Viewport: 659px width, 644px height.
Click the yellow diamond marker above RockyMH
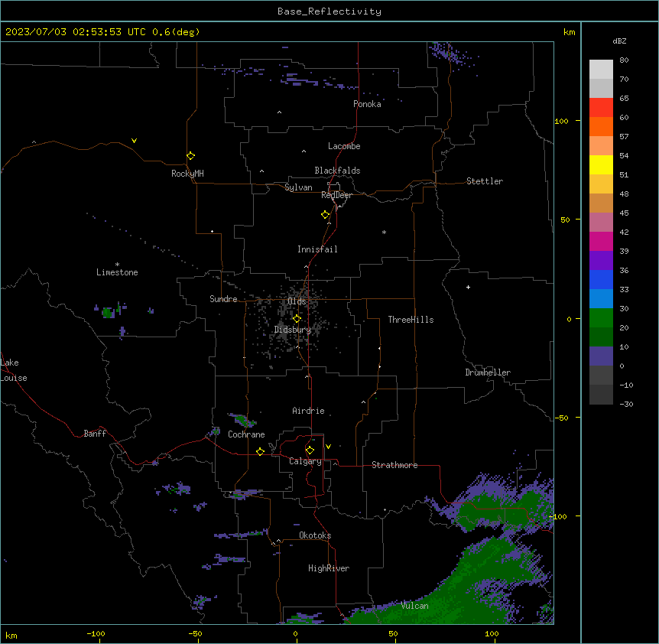click(191, 156)
